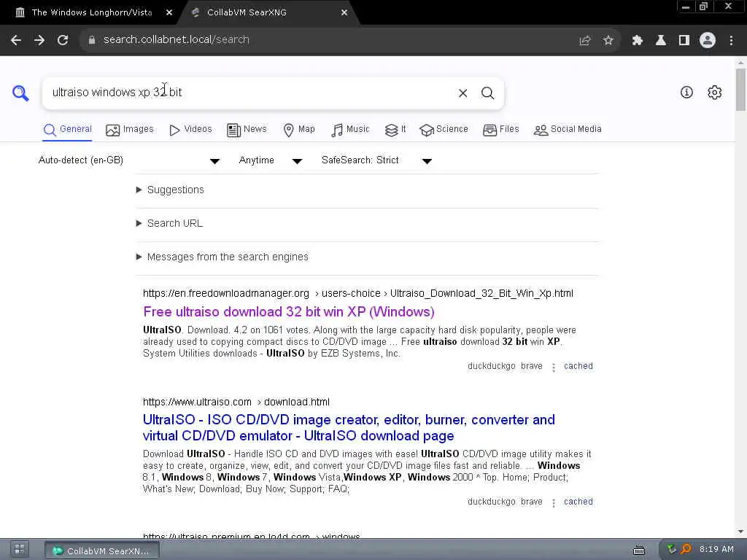The image size is (747, 560).
Task: Switch to the News category
Action: pos(247,130)
